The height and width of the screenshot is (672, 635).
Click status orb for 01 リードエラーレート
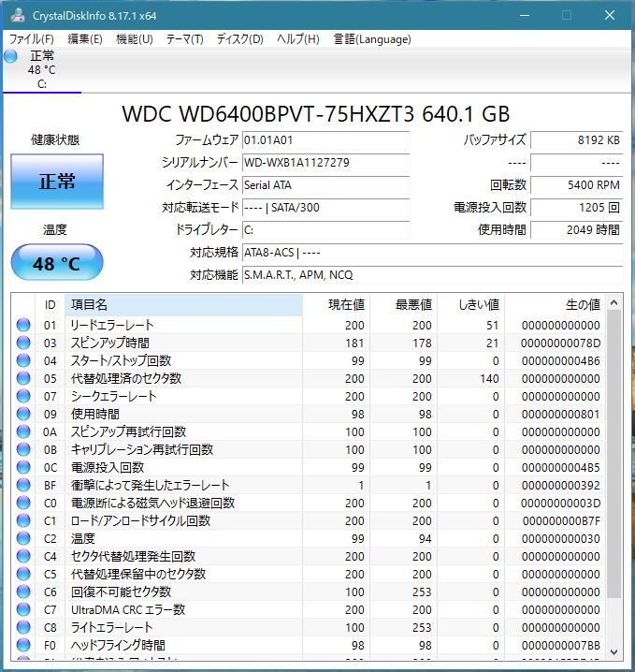[x=23, y=325]
